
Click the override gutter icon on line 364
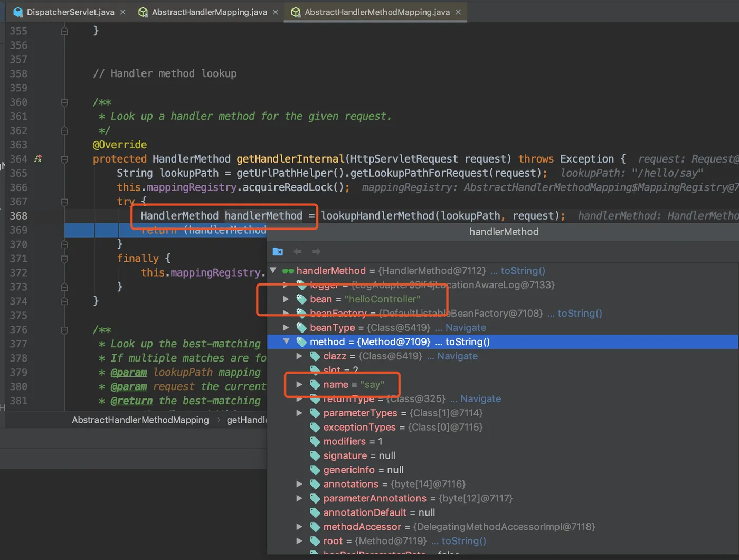pyautogui.click(x=38, y=158)
